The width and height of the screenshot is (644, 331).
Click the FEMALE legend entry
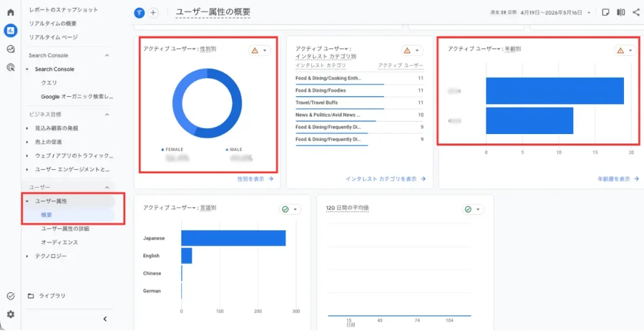pyautogui.click(x=173, y=149)
